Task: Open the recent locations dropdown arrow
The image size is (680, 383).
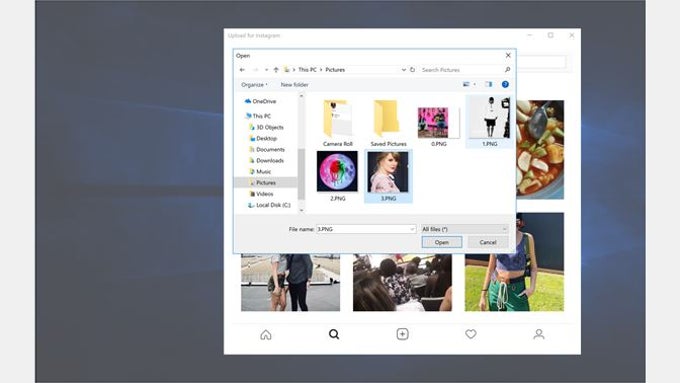Action: [266, 70]
